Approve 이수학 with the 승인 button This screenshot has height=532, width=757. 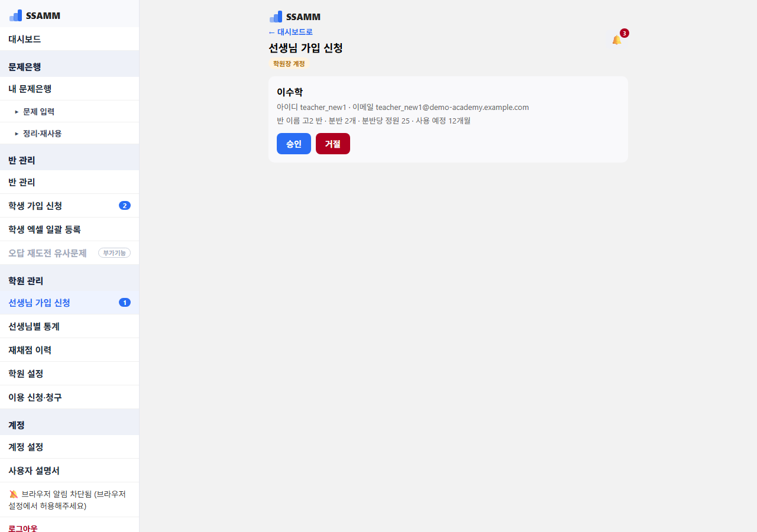click(294, 144)
